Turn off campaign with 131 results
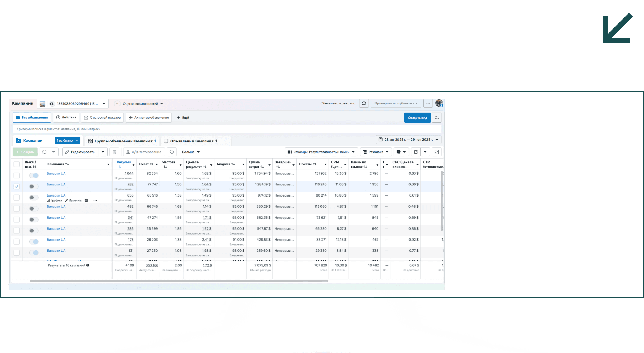644x353 pixels. coord(34,253)
